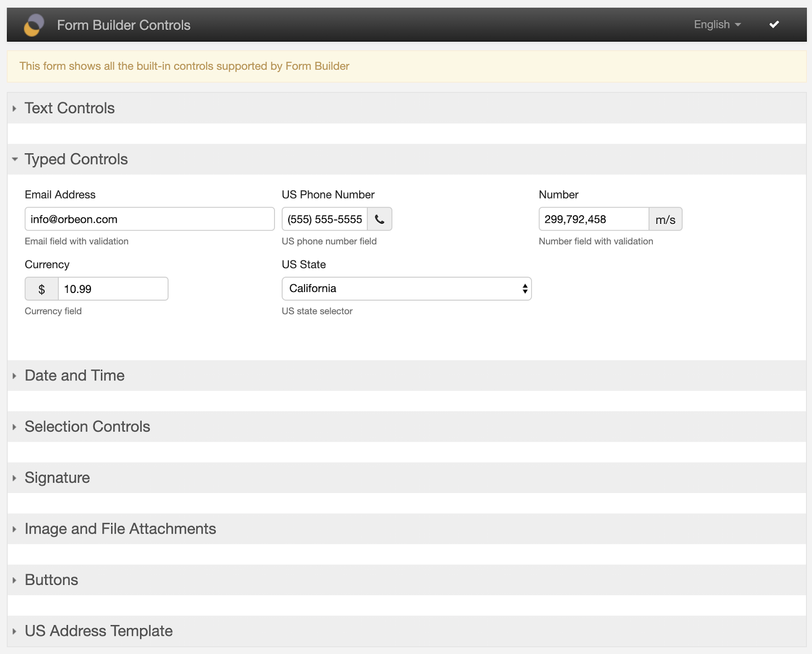The height and width of the screenshot is (654, 812).
Task: Click the Form Builder Controls title
Action: tap(123, 25)
